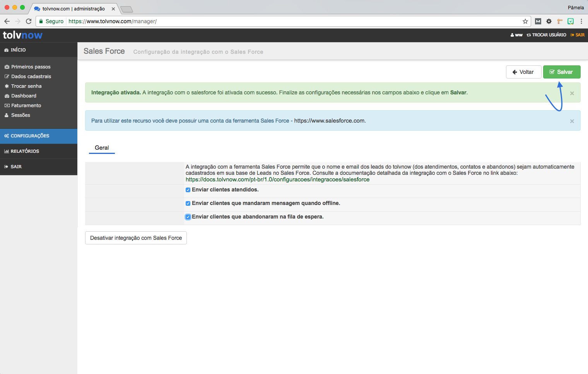Click Desativar integração com Sales Force button
This screenshot has width=588, height=374.
tap(136, 238)
